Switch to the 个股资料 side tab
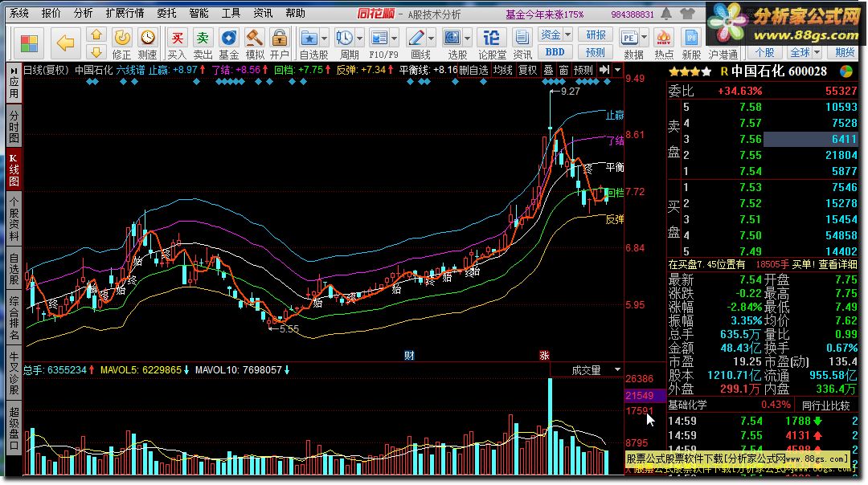This screenshot has height=485, width=868. tap(14, 218)
